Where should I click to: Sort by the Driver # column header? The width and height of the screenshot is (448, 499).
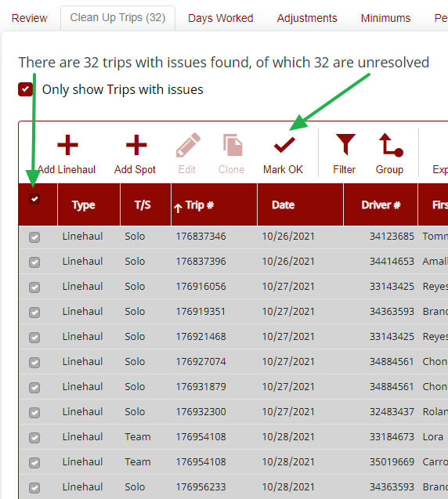click(x=381, y=204)
